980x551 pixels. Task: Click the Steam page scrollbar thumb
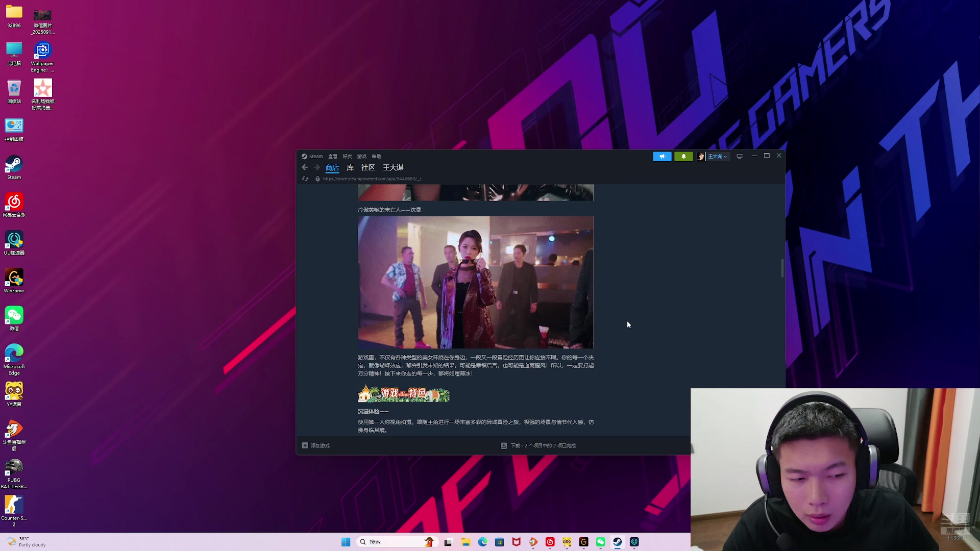[782, 268]
